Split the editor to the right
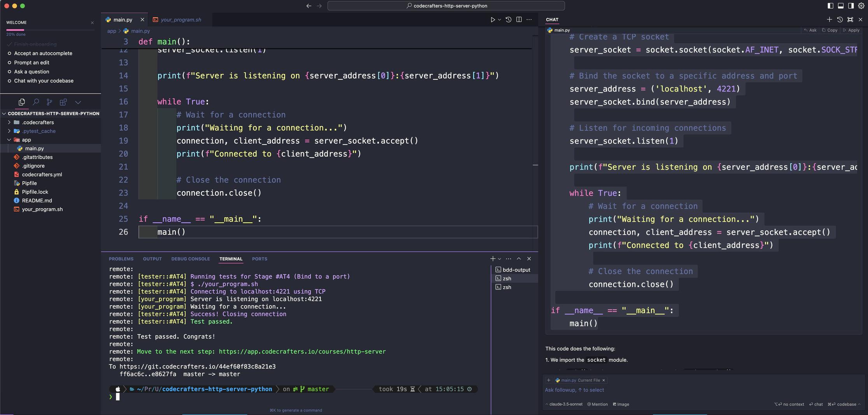 (519, 19)
